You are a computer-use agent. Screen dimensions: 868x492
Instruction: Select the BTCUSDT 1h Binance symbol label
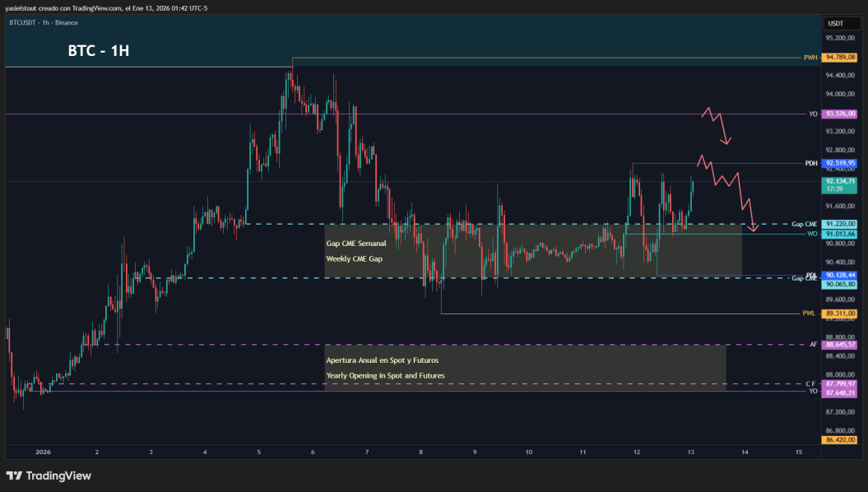[x=44, y=23]
